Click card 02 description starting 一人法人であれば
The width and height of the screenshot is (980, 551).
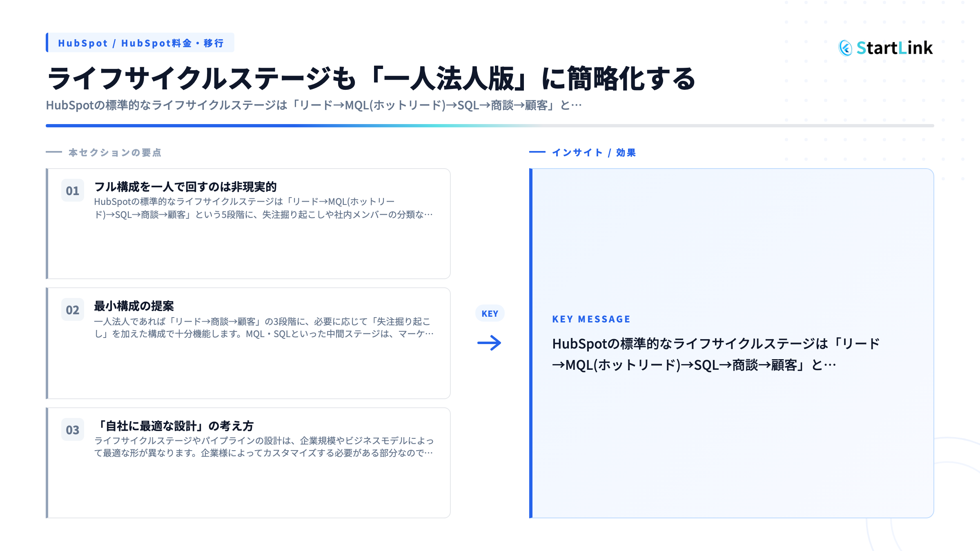(264, 327)
